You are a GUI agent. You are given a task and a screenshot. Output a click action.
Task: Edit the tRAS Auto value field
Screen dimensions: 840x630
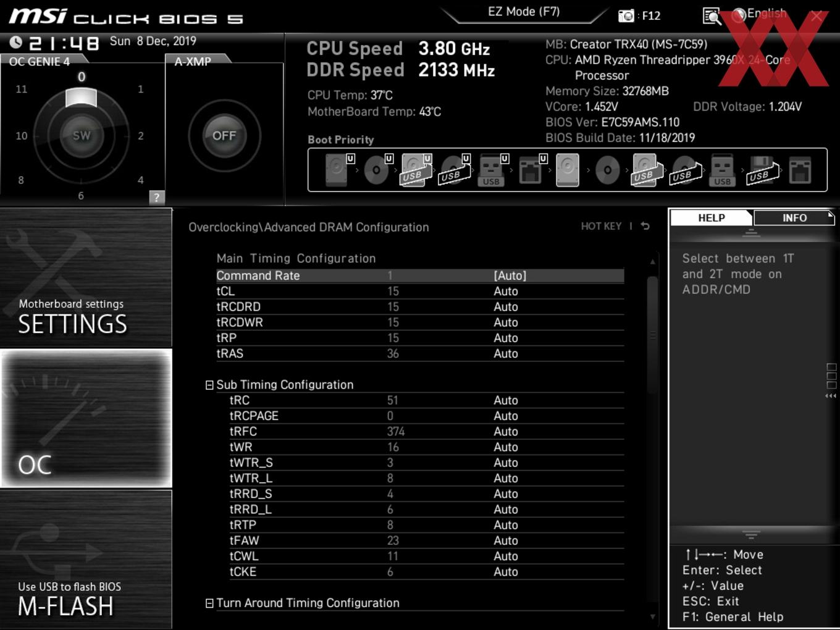[x=506, y=353]
